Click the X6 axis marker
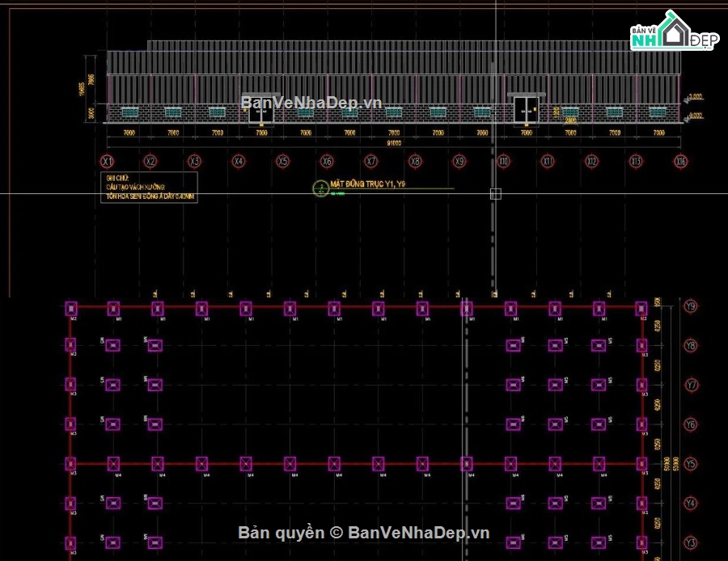This screenshot has width=728, height=561. (x=327, y=162)
